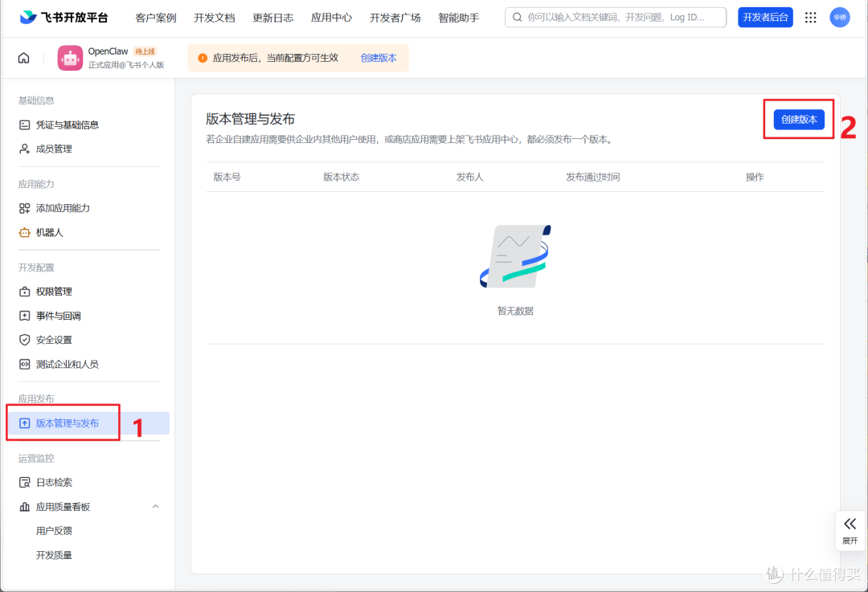Select 测试企业和人员 in sidebar
This screenshot has width=868, height=592.
(x=67, y=364)
